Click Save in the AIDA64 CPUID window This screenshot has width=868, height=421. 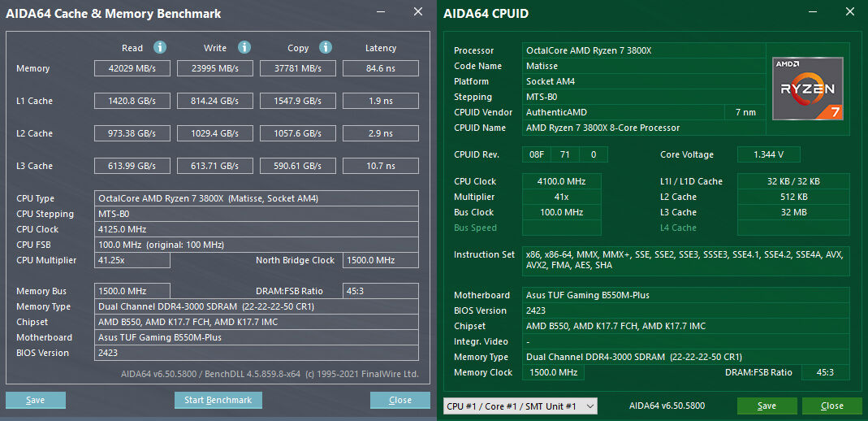[767, 406]
